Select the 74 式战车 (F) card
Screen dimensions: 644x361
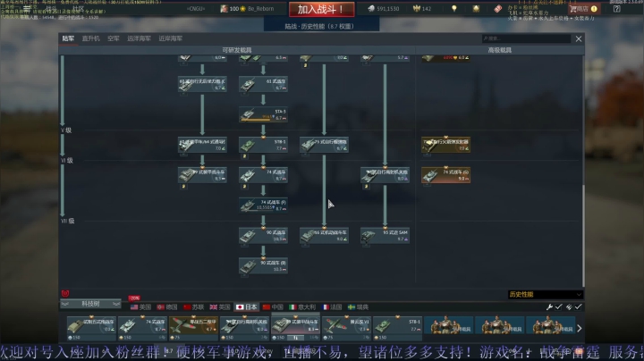coord(263,206)
